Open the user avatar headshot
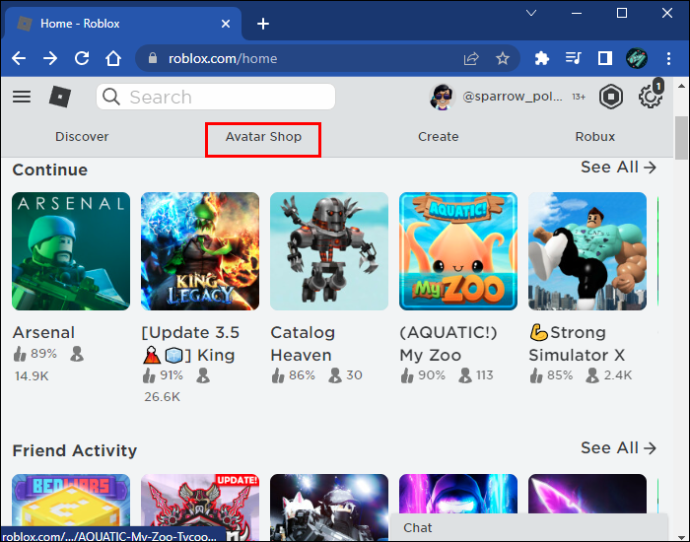690x542 pixels. [x=442, y=96]
